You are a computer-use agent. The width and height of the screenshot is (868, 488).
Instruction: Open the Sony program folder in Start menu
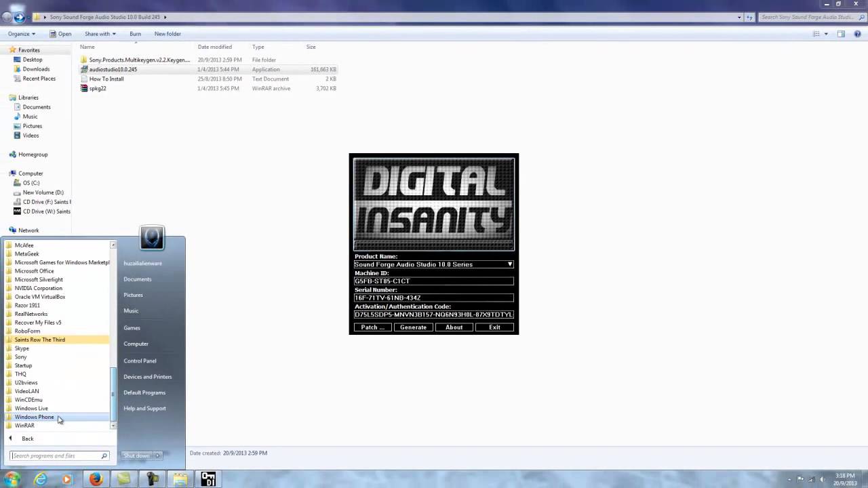tap(56, 357)
